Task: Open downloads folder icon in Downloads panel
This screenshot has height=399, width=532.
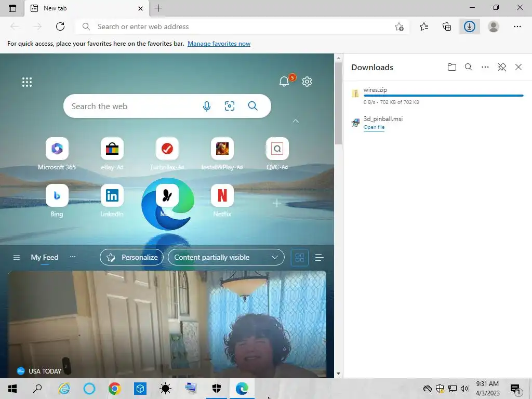Action: click(x=451, y=67)
